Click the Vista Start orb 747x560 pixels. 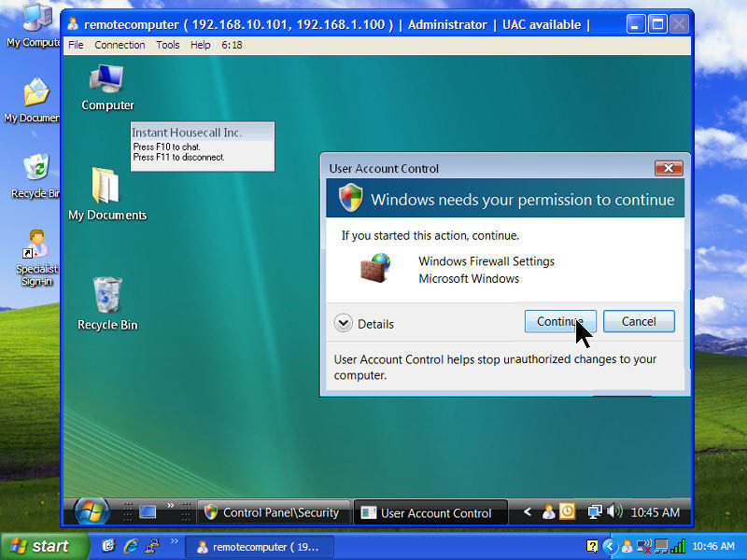point(92,511)
